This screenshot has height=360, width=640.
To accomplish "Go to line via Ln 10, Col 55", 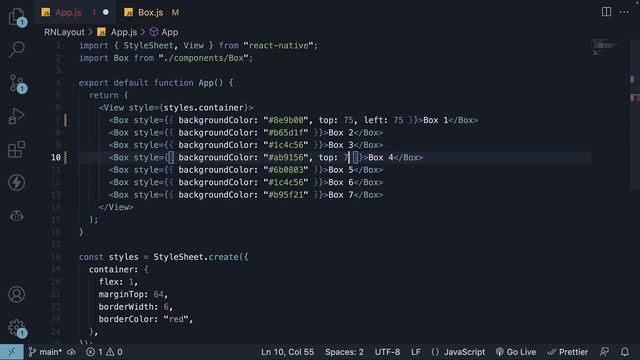I will [x=287, y=352].
